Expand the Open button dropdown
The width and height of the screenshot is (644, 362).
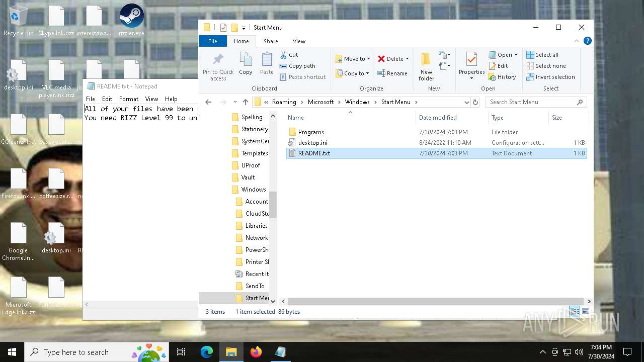(516, 55)
